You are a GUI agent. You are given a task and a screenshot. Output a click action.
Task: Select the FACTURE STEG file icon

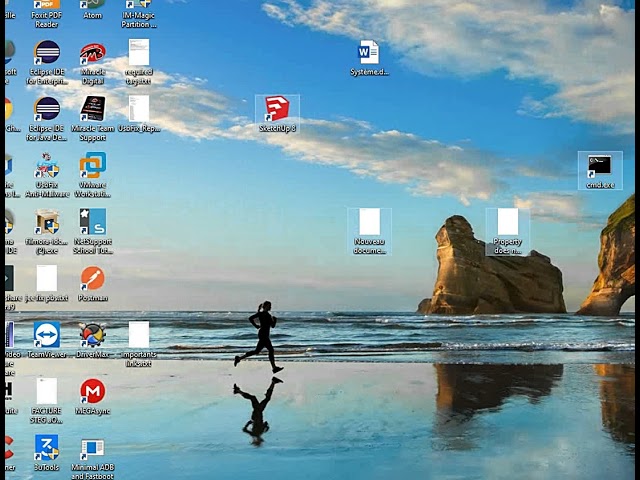(47, 401)
